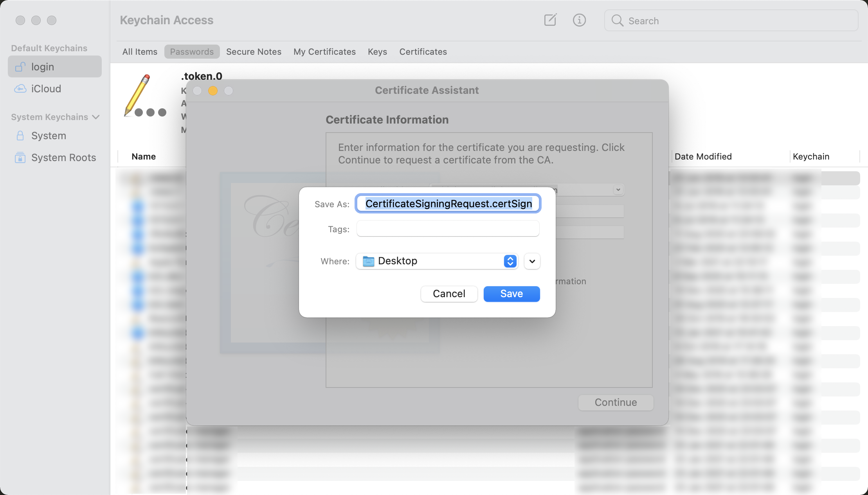Image resolution: width=868 pixels, height=495 pixels.
Task: Open the System Roots keychain
Action: click(63, 158)
